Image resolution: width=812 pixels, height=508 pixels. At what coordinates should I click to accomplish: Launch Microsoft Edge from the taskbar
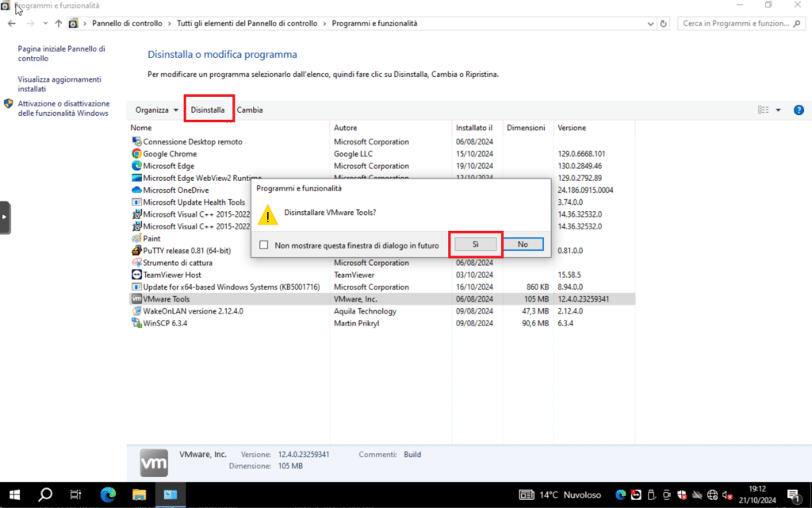(x=108, y=495)
